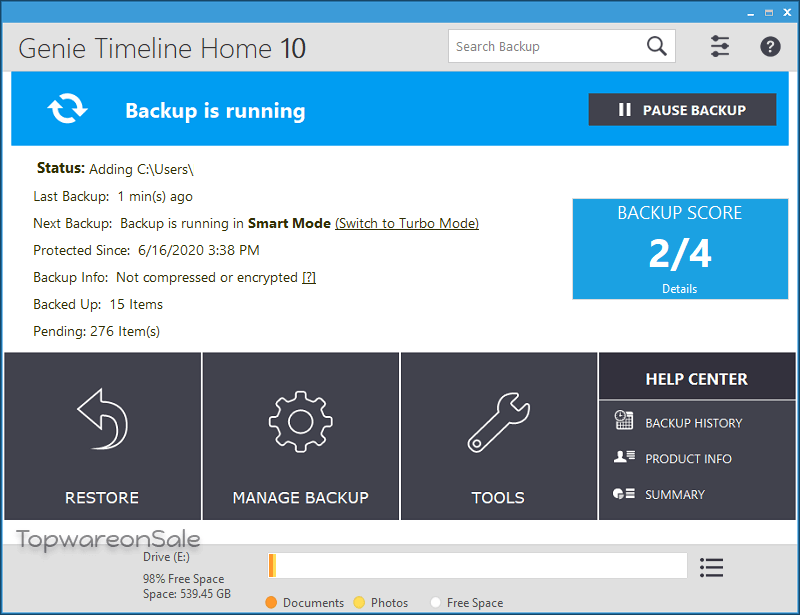800x615 pixels.
Task: Click the Pending 276 Item(s) text
Action: tap(96, 332)
